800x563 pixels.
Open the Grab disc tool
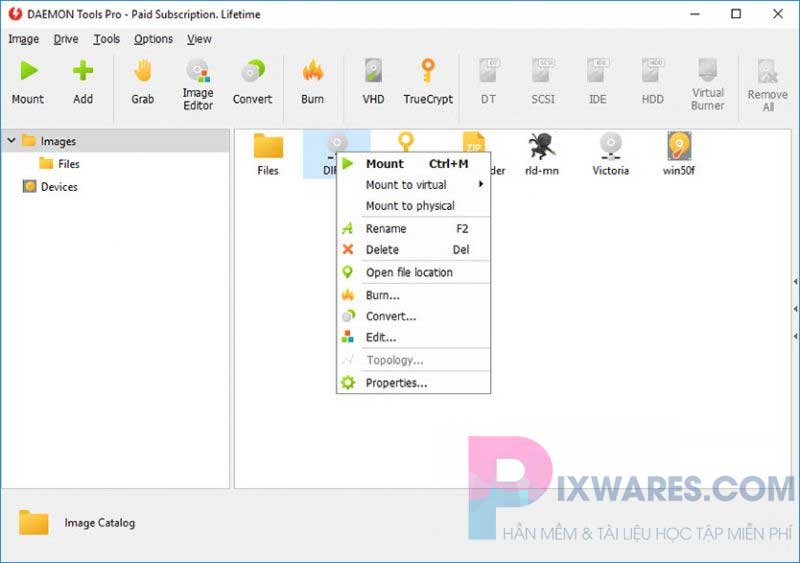click(x=143, y=80)
